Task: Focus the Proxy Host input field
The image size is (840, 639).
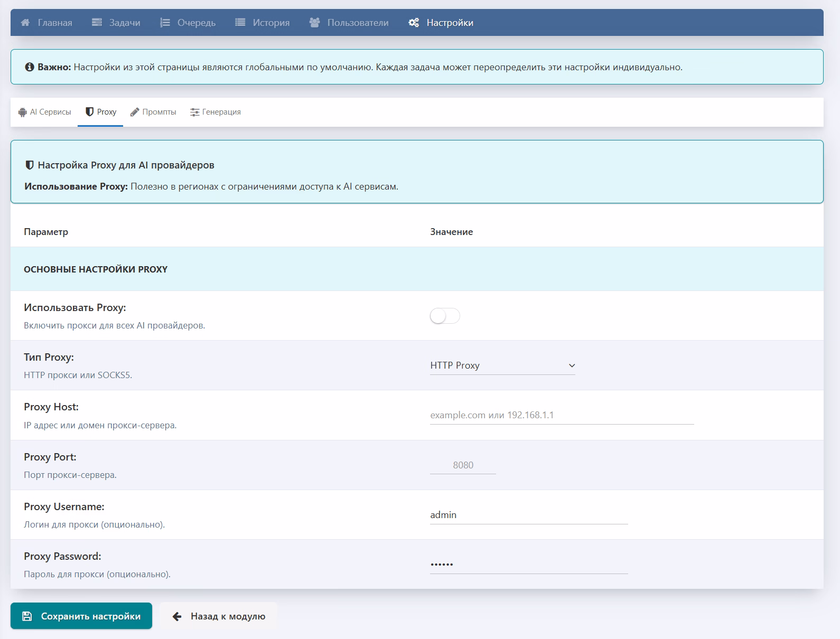Action: (x=562, y=415)
